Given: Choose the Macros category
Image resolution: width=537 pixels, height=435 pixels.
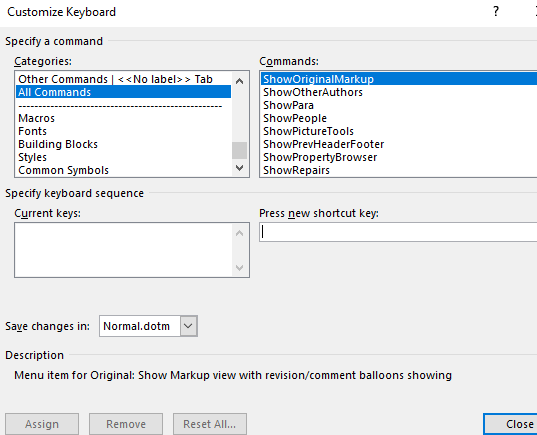Looking at the screenshot, I should 123,118.
